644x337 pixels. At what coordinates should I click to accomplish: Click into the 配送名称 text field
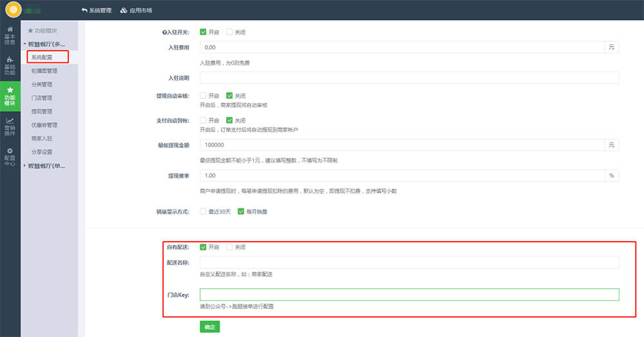pos(409,262)
